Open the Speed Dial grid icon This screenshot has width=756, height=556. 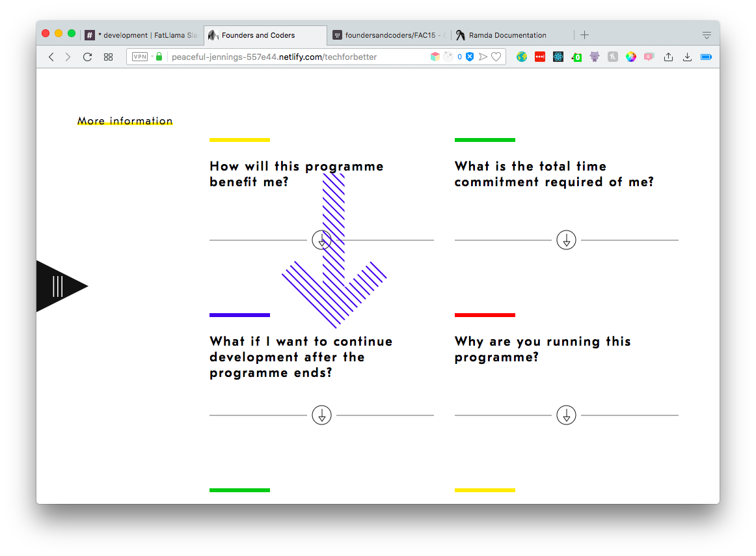[109, 57]
